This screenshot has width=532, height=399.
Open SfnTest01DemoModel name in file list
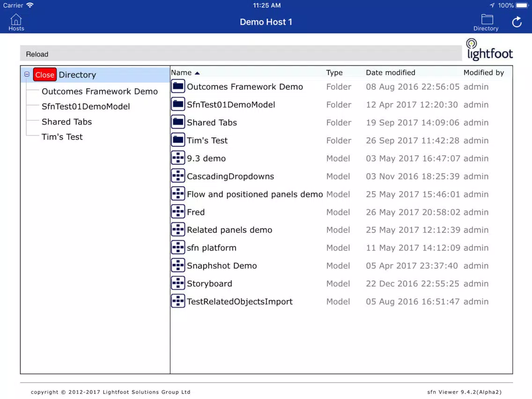(231, 105)
